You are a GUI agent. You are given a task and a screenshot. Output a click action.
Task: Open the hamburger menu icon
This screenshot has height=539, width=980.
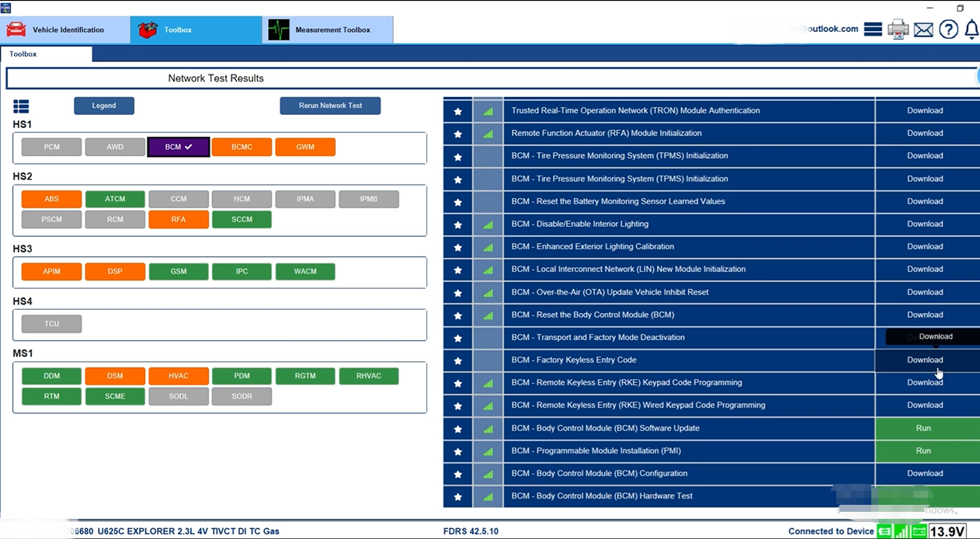tap(873, 30)
